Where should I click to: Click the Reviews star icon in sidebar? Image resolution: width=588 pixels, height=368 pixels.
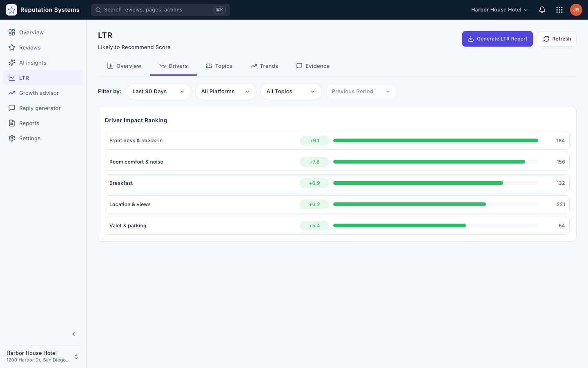click(x=12, y=47)
